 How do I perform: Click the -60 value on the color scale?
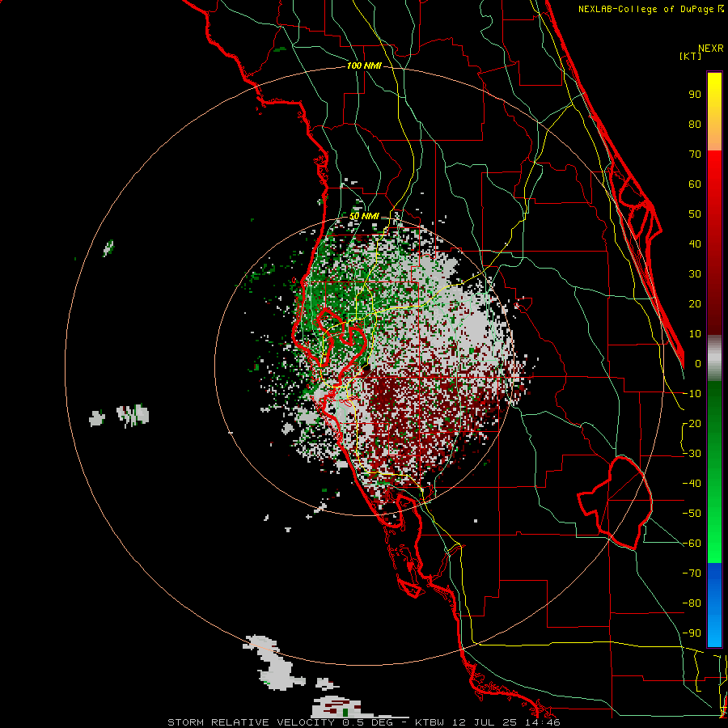[692, 544]
